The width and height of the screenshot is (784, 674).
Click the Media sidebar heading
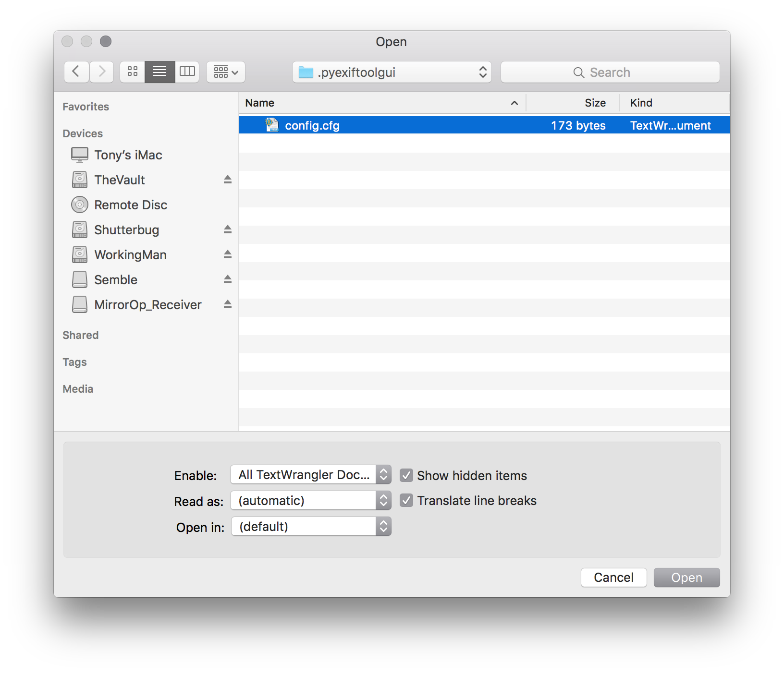[x=78, y=389]
